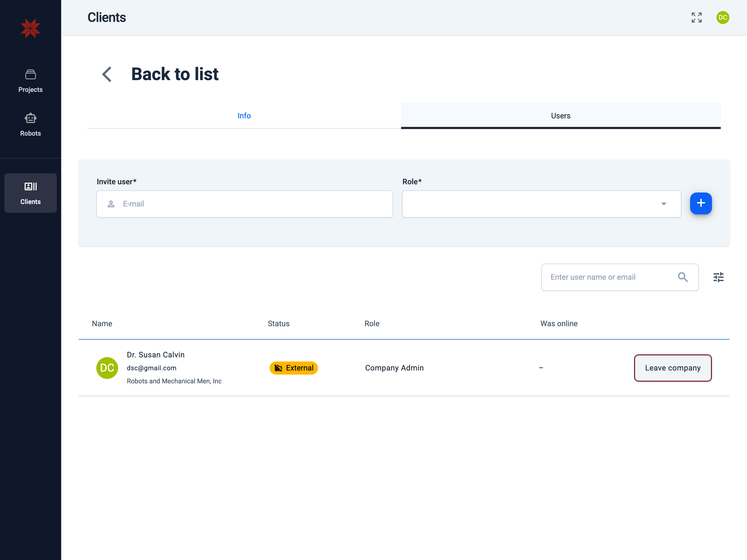
Task: Open the DC user avatar menu
Action: tap(722, 17)
